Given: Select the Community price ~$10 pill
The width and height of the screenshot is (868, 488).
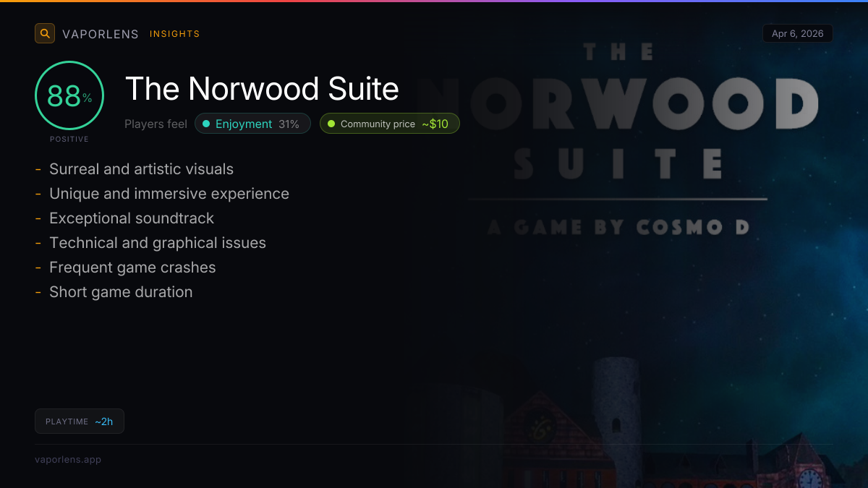Looking at the screenshot, I should pos(390,124).
